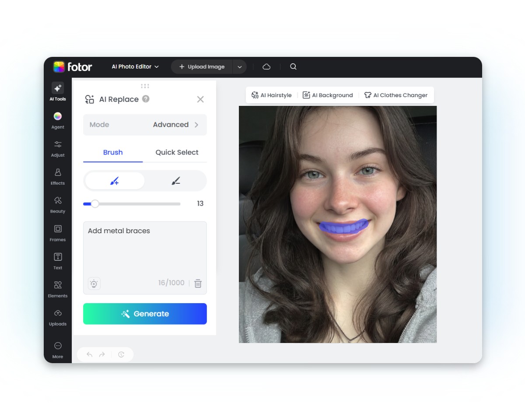The image size is (525, 420).
Task: Select the add brush mode
Action: [x=115, y=181]
